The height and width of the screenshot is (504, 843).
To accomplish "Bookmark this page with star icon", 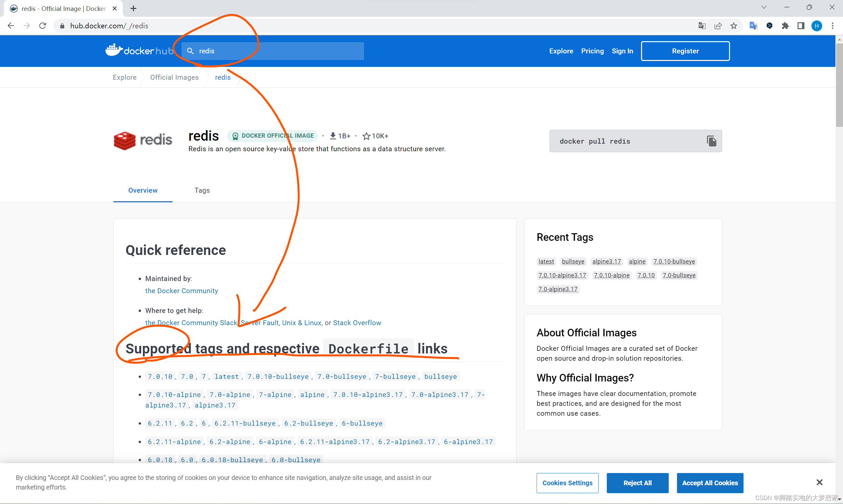I will click(734, 26).
